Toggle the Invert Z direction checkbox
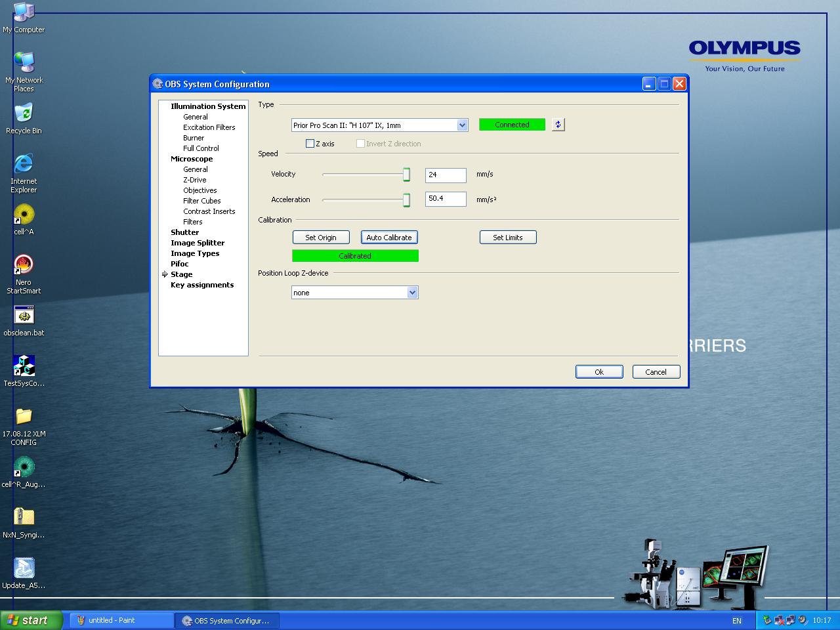Image resolution: width=840 pixels, height=630 pixels. 360,143
